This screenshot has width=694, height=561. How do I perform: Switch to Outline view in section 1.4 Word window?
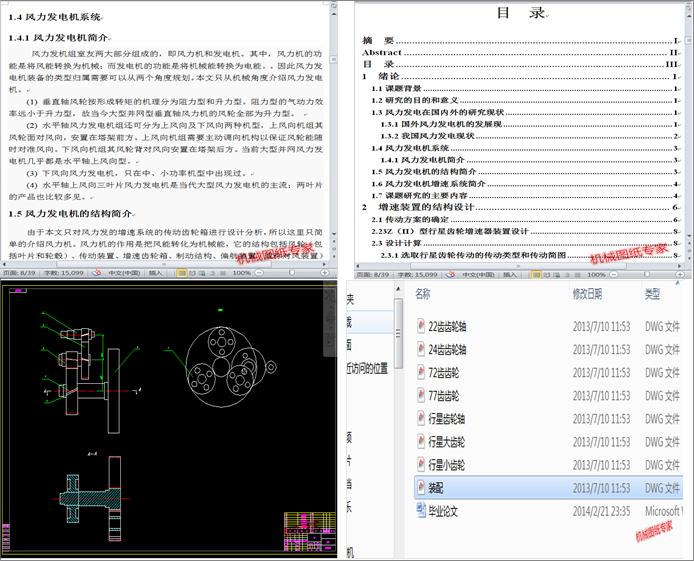point(213,273)
